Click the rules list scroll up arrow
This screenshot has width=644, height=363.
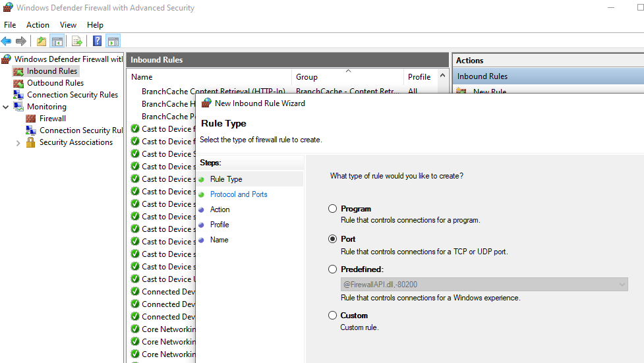pyautogui.click(x=442, y=76)
